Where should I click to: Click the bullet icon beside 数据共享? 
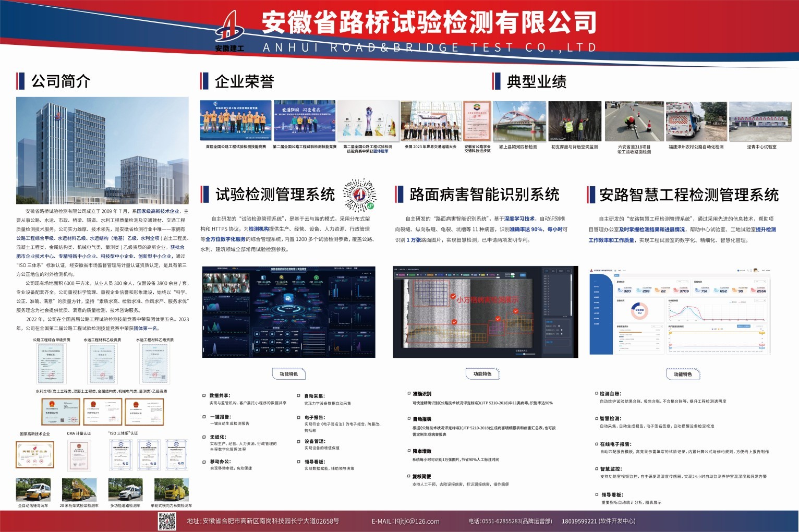point(204,395)
